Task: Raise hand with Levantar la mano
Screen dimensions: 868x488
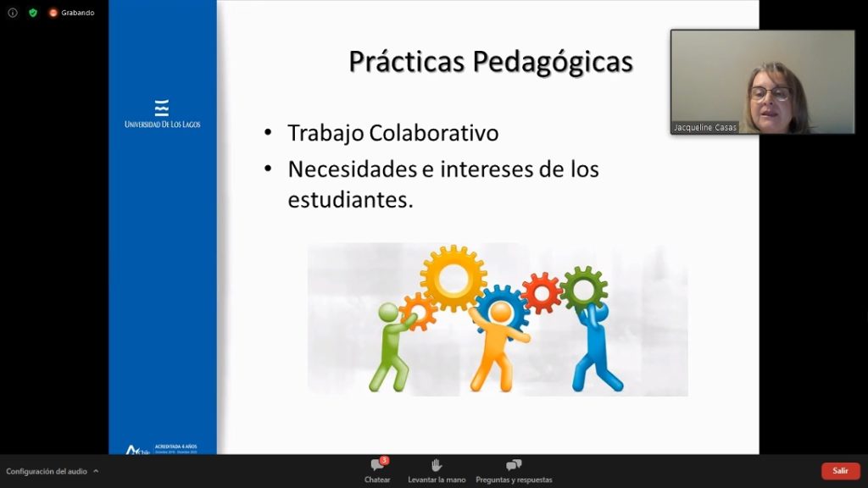Action: point(437,470)
